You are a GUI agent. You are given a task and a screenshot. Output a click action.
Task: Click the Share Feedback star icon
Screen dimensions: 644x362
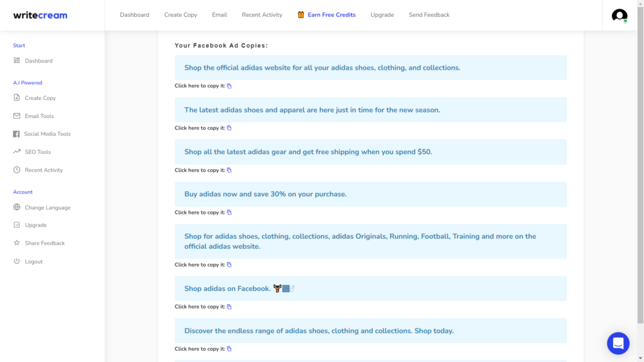click(16, 243)
